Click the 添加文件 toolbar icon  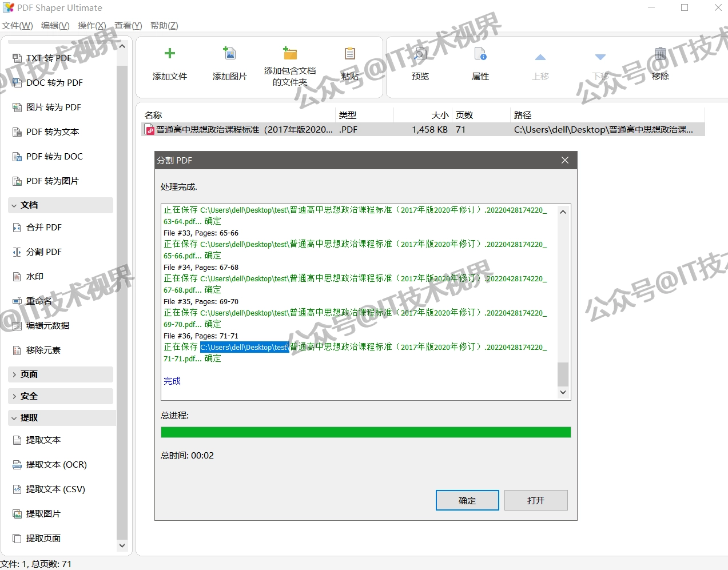click(x=170, y=62)
